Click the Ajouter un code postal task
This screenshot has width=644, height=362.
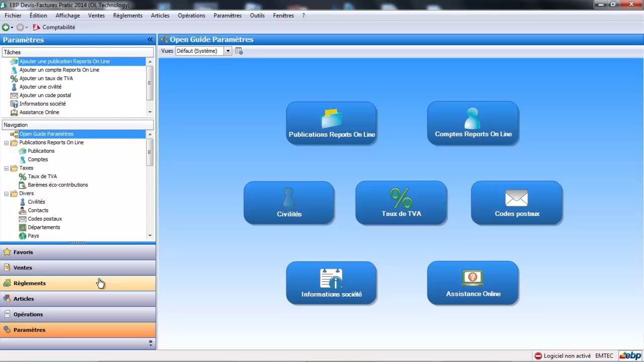click(x=45, y=96)
